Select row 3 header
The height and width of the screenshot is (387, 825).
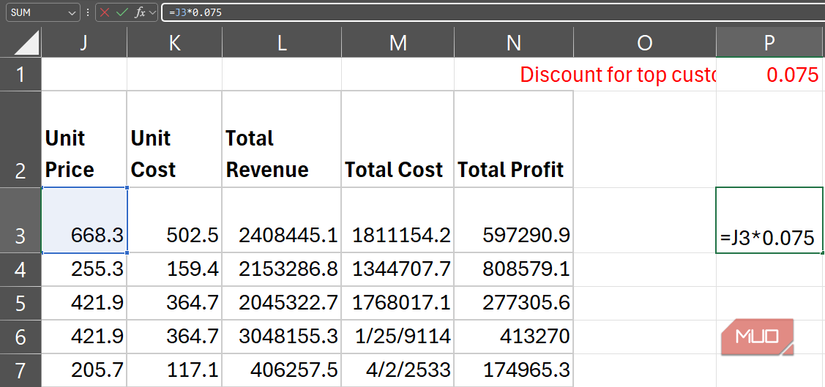pos(21,220)
